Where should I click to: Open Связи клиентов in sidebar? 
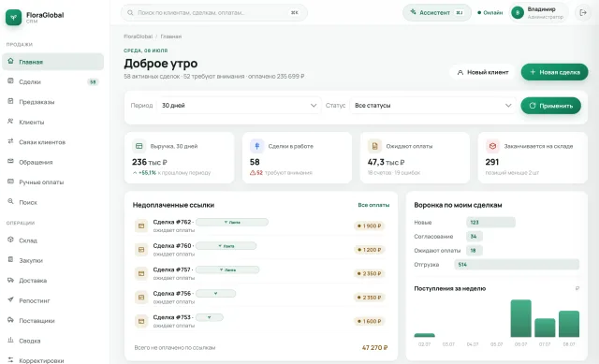52,141
